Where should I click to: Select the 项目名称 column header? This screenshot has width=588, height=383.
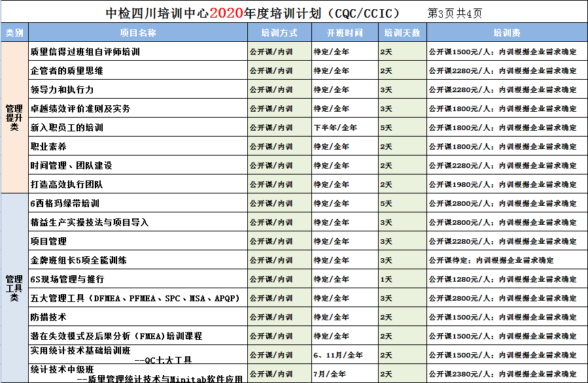(137, 32)
